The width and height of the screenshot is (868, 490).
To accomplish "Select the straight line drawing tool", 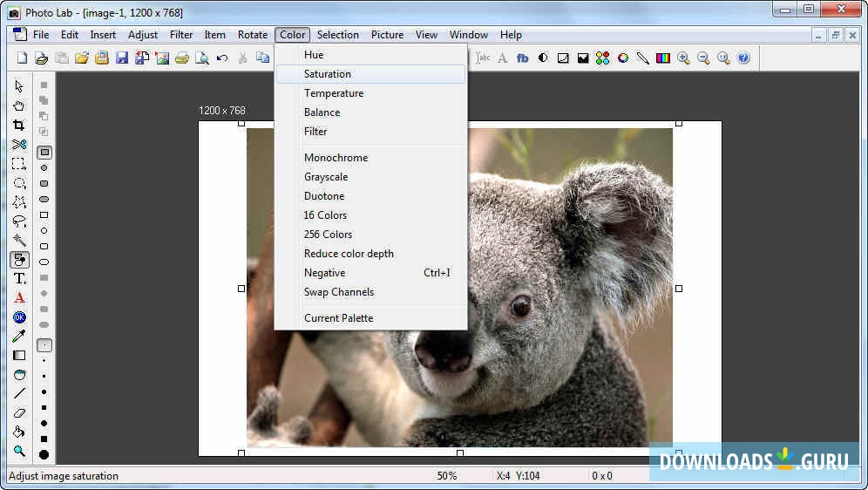I will [19, 394].
